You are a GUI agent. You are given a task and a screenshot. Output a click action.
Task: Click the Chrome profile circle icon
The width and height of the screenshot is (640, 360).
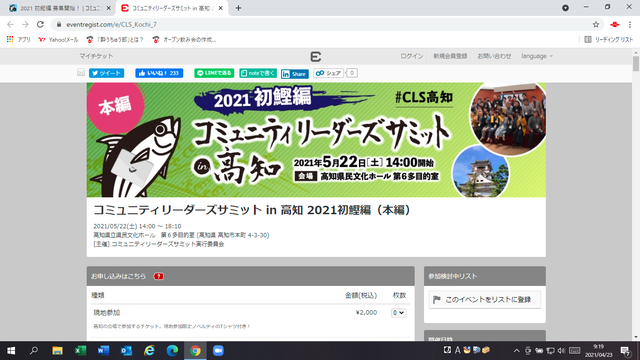(565, 8)
